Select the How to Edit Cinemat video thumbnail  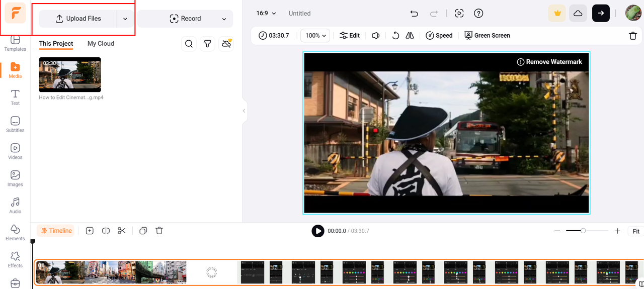tap(70, 74)
